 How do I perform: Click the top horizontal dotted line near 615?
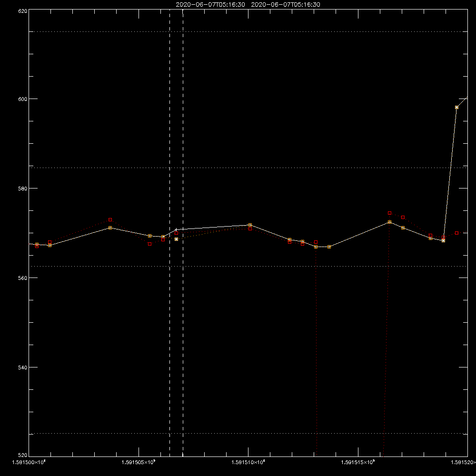248,31
